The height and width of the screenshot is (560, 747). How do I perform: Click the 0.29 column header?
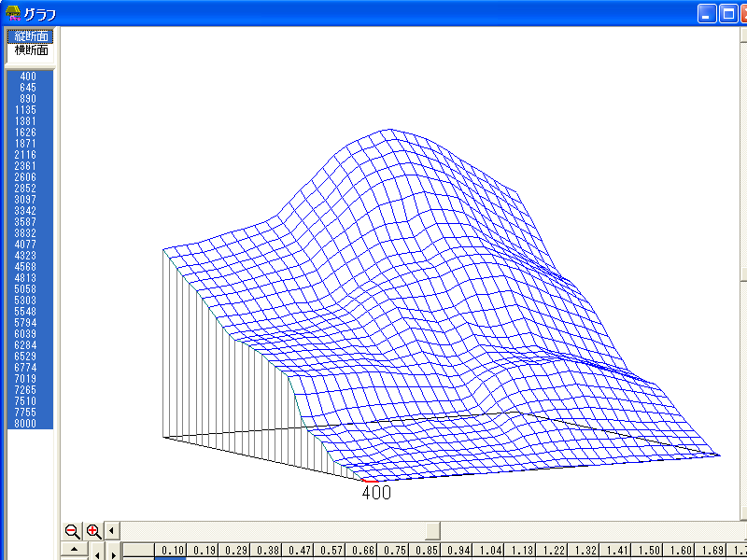click(234, 551)
